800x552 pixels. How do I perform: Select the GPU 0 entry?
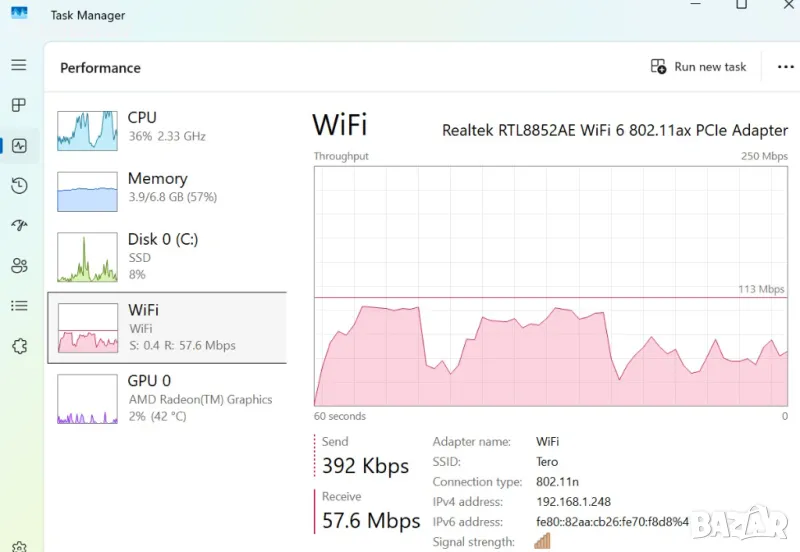click(166, 397)
